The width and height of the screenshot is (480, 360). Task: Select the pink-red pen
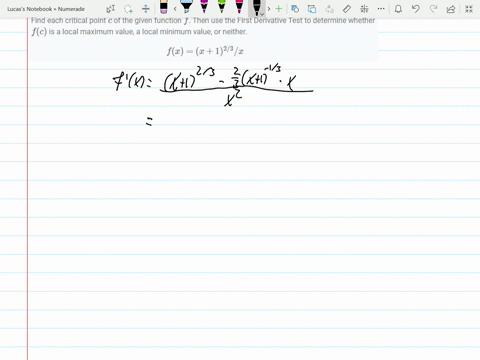click(x=239, y=7)
